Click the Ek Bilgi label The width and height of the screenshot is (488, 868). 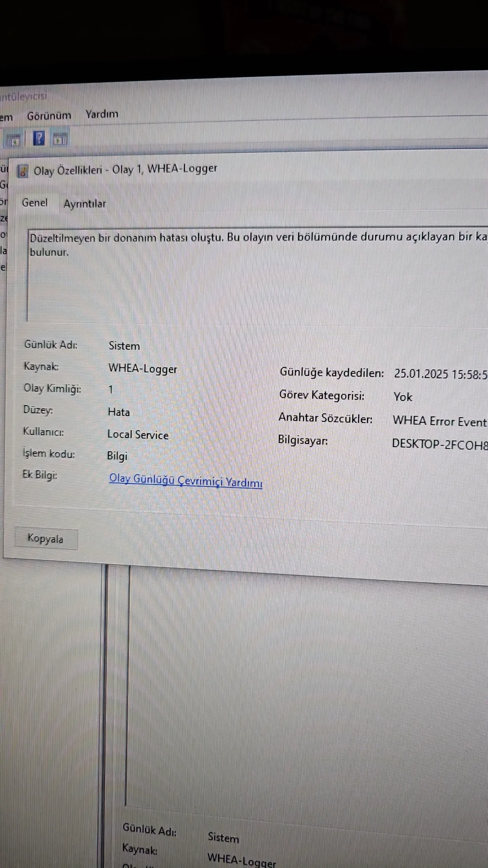[40, 475]
